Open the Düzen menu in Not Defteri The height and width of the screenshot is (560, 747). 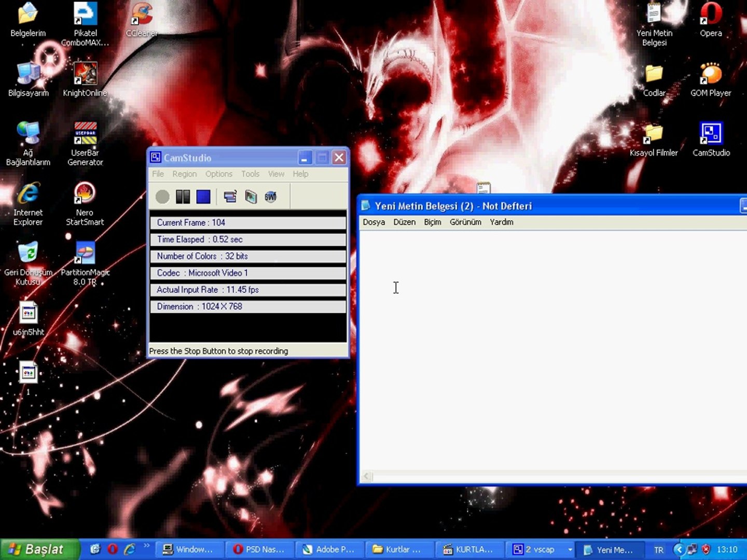pos(405,222)
